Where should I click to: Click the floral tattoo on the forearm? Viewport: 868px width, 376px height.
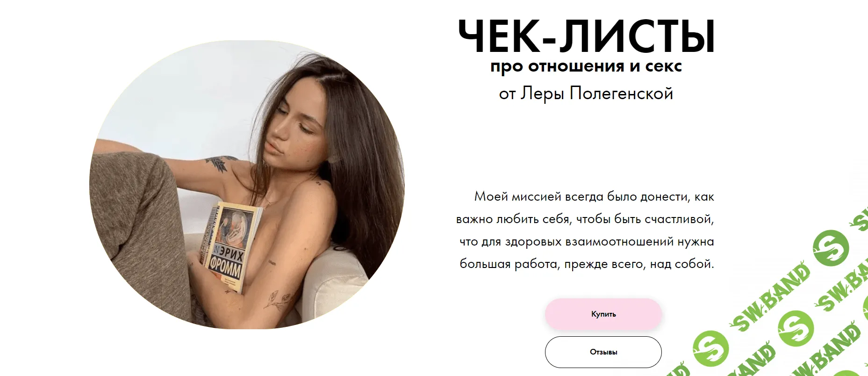[275, 300]
